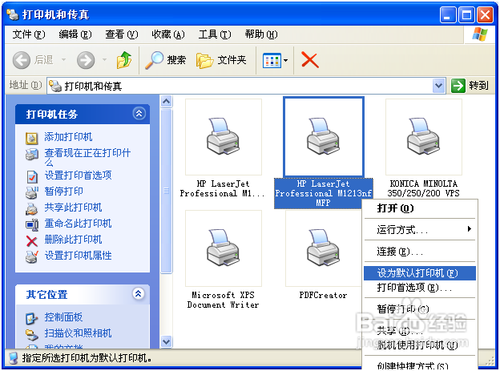Click the Forward navigation arrow icon
This screenshot has width=500, height=371.
click(x=86, y=60)
